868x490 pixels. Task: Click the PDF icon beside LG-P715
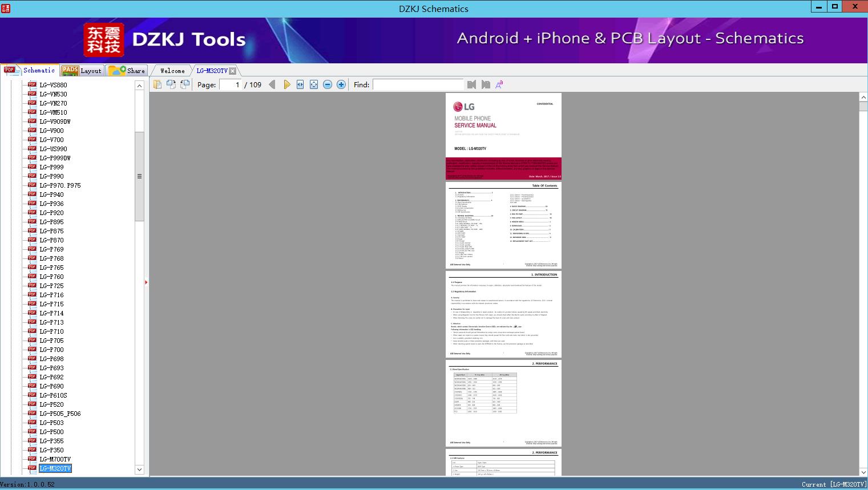click(32, 303)
